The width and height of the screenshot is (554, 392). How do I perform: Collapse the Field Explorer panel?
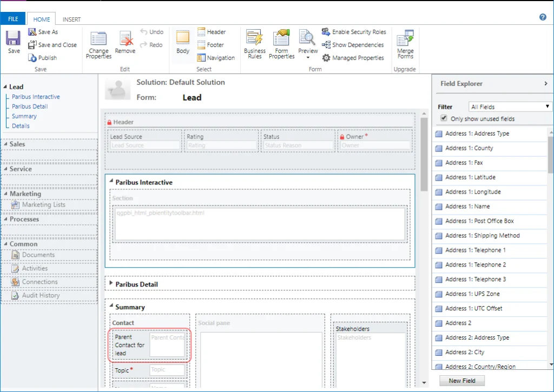pos(546,84)
